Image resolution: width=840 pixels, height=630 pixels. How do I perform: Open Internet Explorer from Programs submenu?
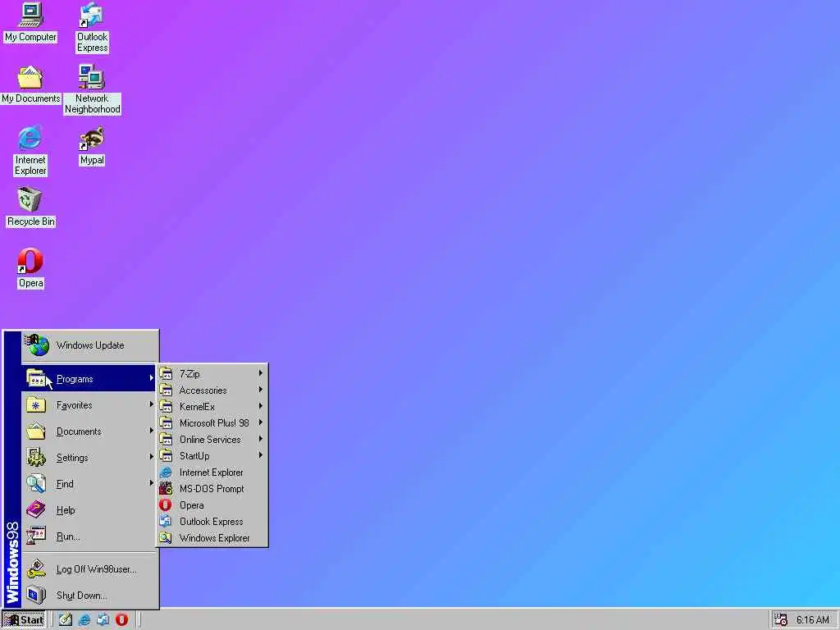click(212, 472)
